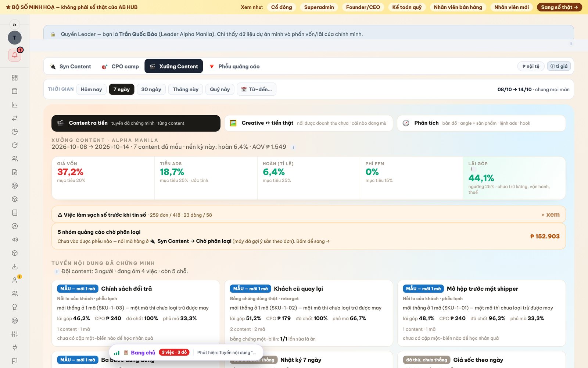The width and height of the screenshot is (588, 368).
Task: Click the "3 việc · 3 đỏ" red badge
Action: click(174, 353)
